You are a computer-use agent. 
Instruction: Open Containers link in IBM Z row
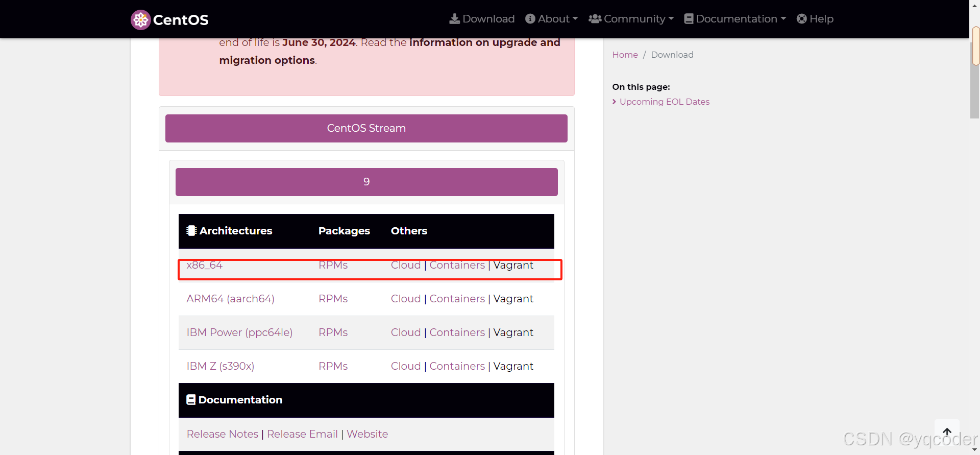tap(457, 366)
